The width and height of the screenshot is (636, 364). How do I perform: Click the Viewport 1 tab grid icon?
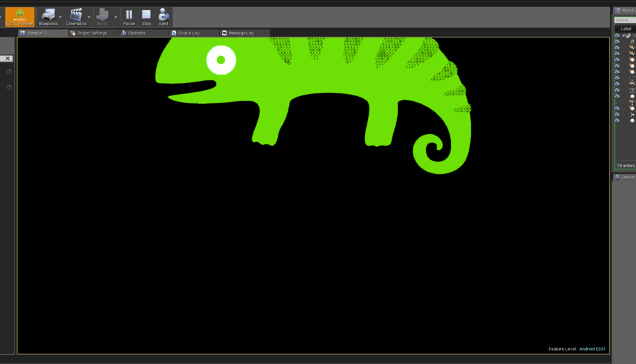click(x=22, y=33)
